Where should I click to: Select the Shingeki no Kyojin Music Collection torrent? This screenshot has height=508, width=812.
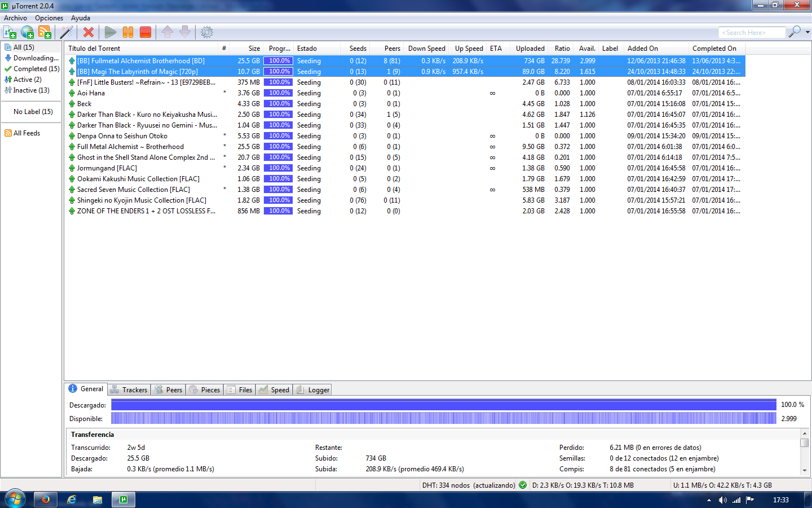click(405, 200)
